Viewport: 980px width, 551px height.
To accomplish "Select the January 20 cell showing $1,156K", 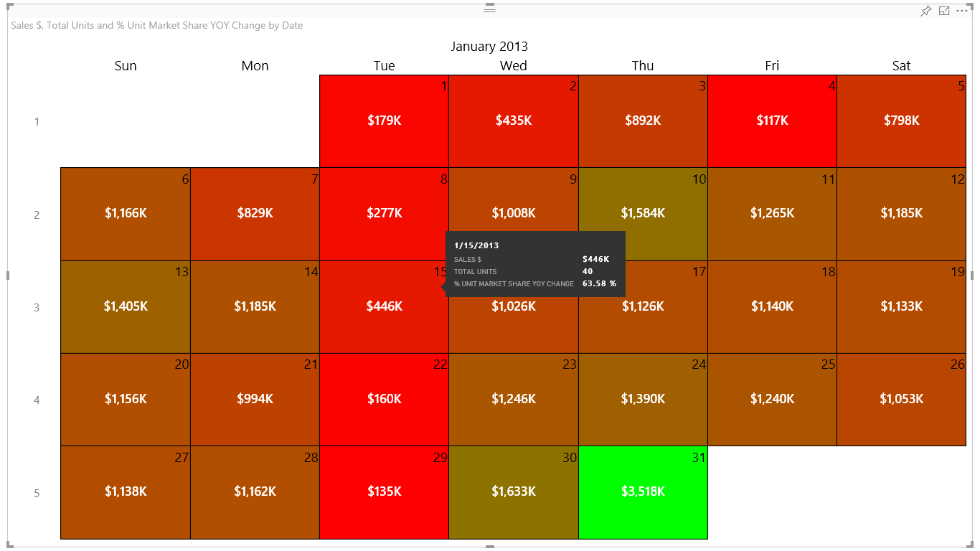I will pyautogui.click(x=126, y=400).
